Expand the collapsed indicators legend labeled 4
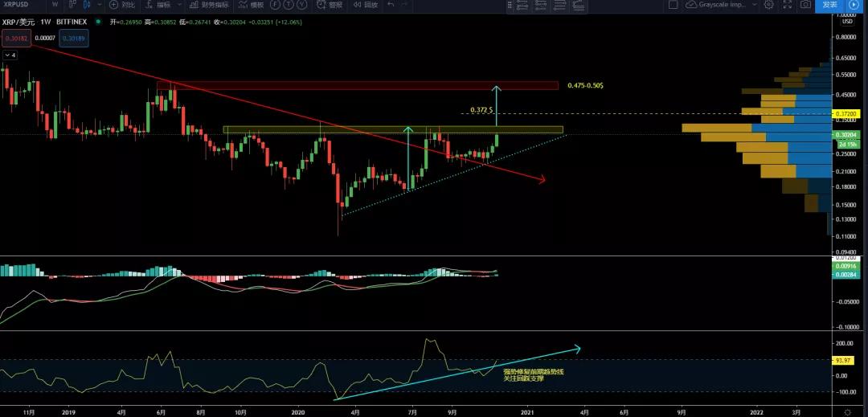This screenshot has width=868, height=417. tap(10, 55)
